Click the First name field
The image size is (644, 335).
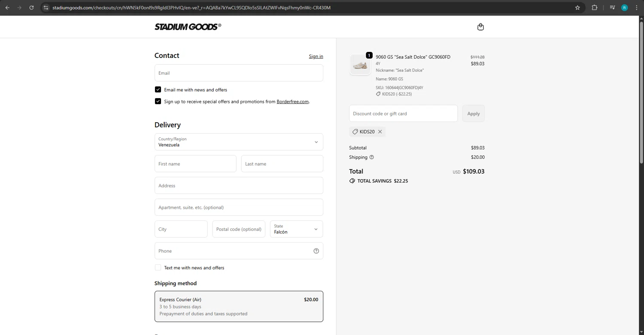tap(195, 164)
